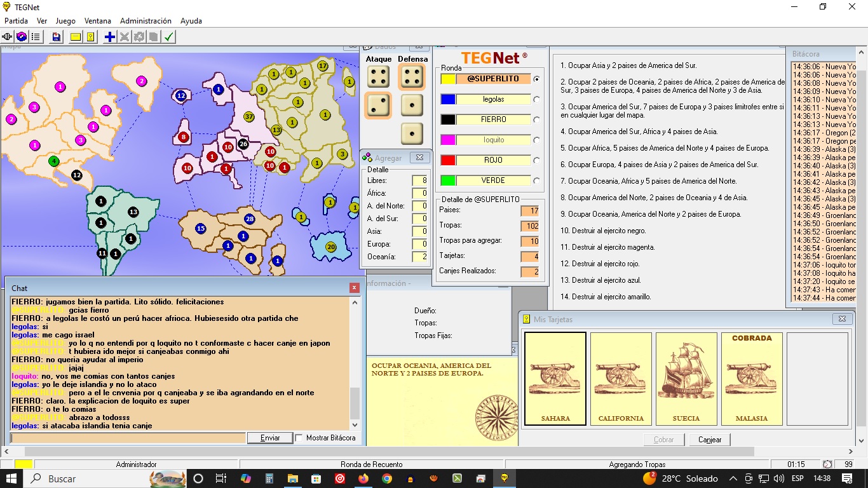Click the blue plus add troops icon
The height and width of the screenshot is (488, 868).
110,37
